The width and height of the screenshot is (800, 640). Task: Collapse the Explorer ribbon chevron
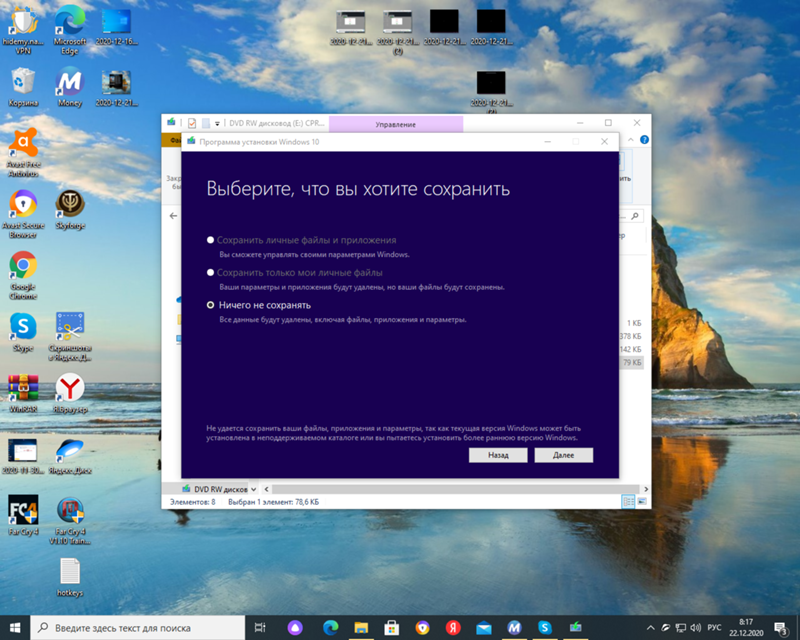point(631,140)
